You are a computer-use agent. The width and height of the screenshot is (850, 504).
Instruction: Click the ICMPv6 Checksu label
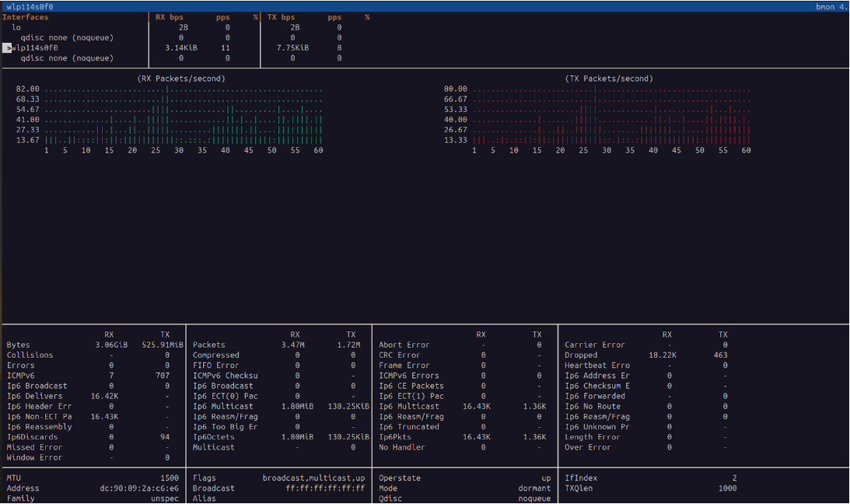pyautogui.click(x=226, y=376)
